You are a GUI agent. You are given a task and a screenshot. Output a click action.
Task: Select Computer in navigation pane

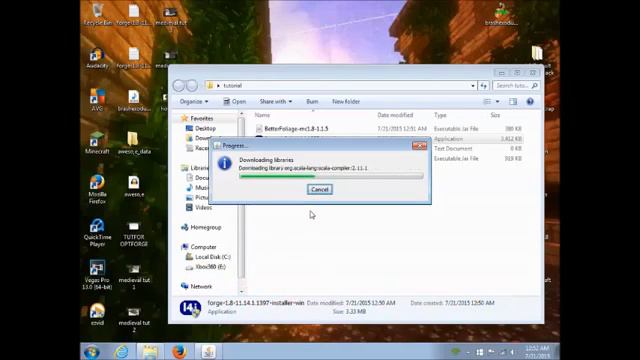[199, 247]
